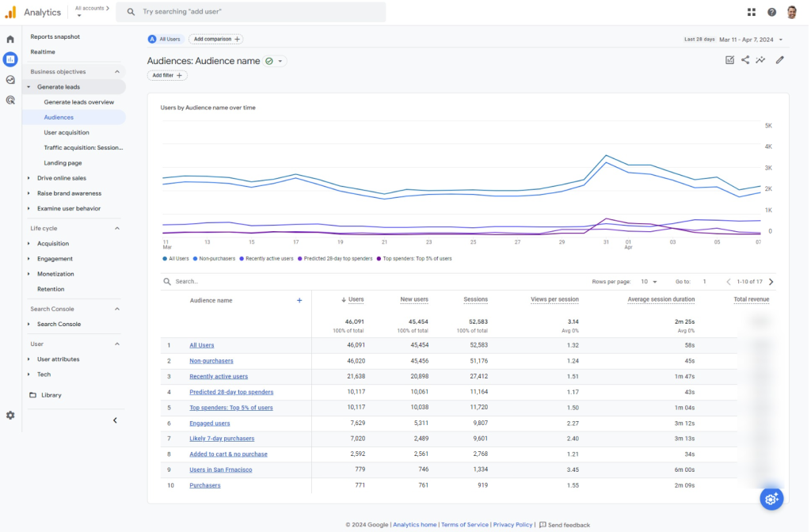The image size is (811, 532).
Task: Open Retention report
Action: pyautogui.click(x=51, y=289)
